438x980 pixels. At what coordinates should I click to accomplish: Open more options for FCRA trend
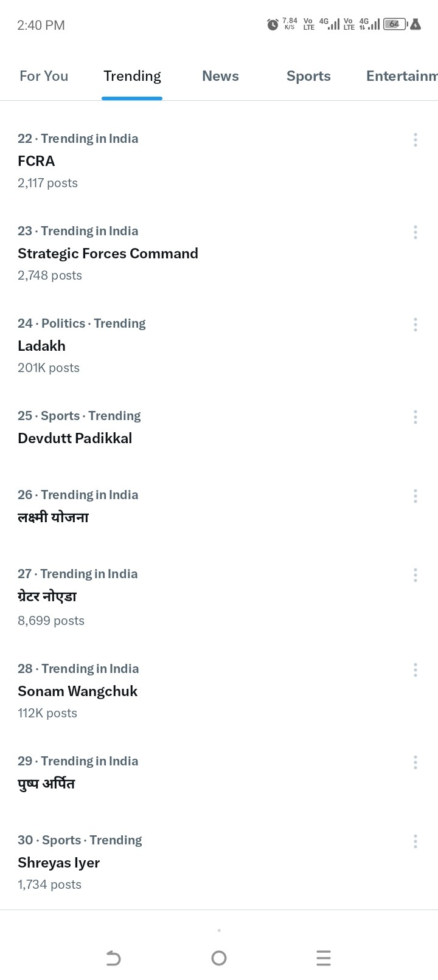coord(415,140)
